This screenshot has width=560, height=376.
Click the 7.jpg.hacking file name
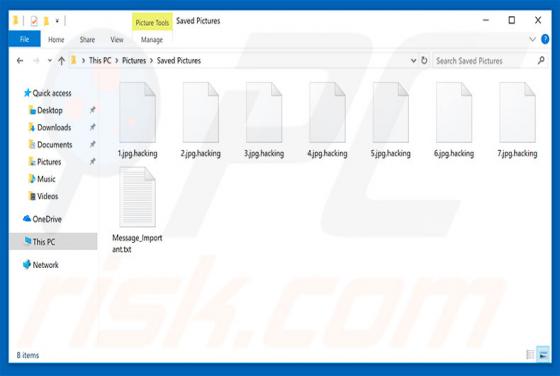(517, 153)
